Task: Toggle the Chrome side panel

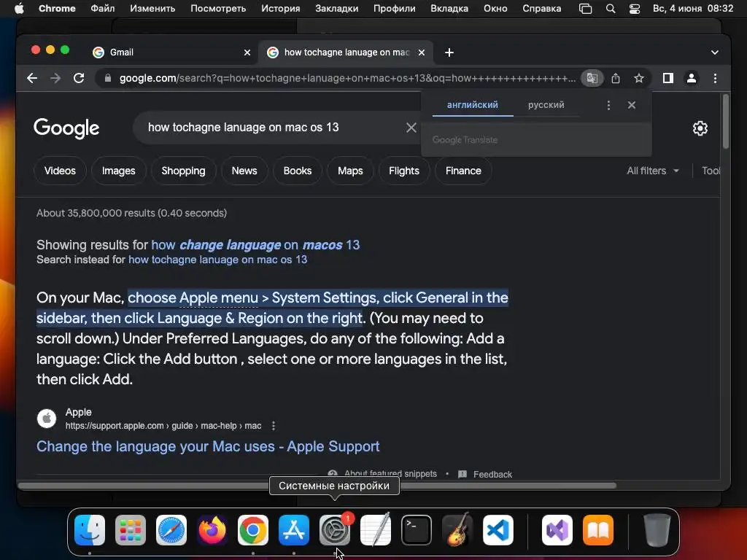Action: click(x=668, y=78)
